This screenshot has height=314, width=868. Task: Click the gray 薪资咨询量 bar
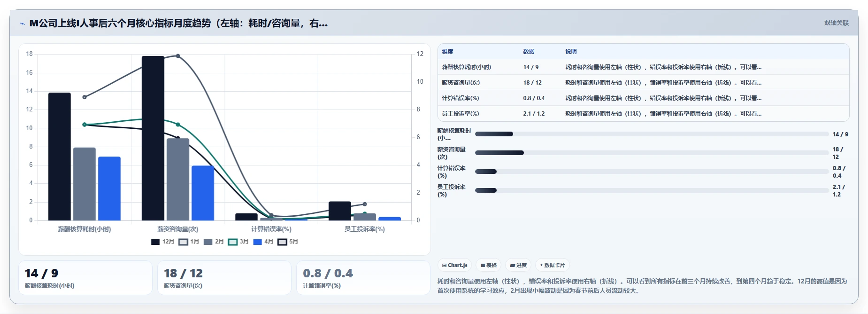coord(178,179)
